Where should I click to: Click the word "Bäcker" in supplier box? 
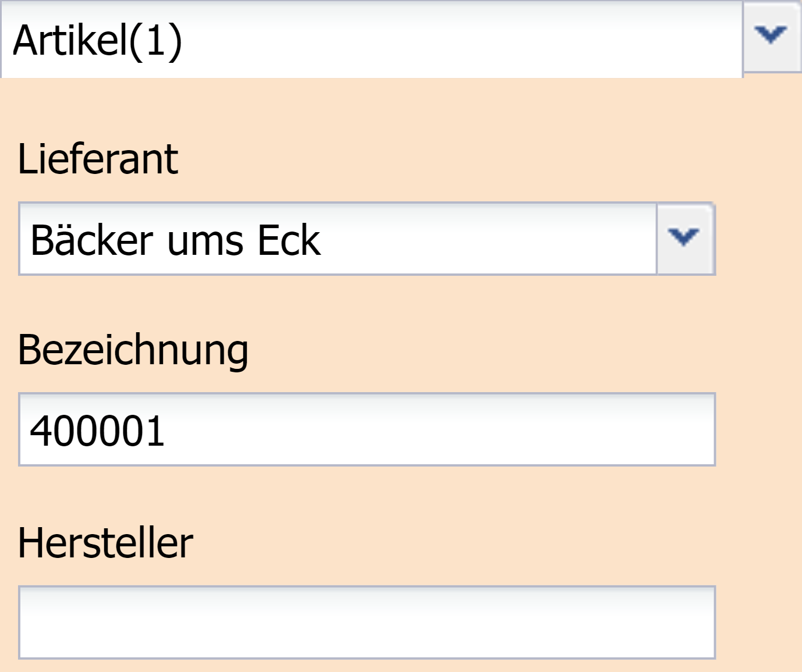coord(91,240)
